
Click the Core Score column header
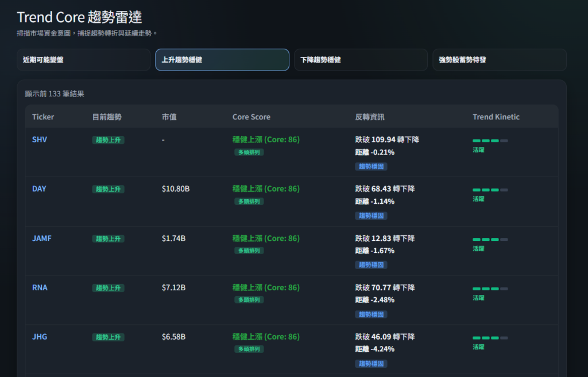pos(251,117)
